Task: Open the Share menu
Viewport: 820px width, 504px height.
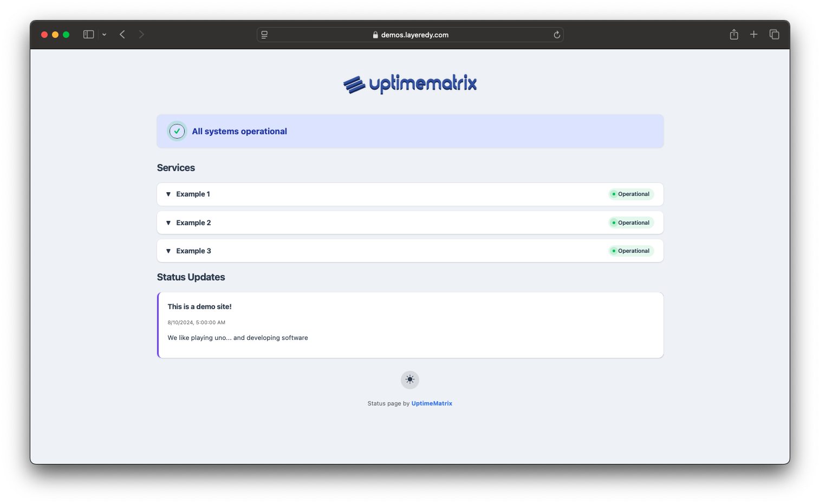Action: [734, 34]
